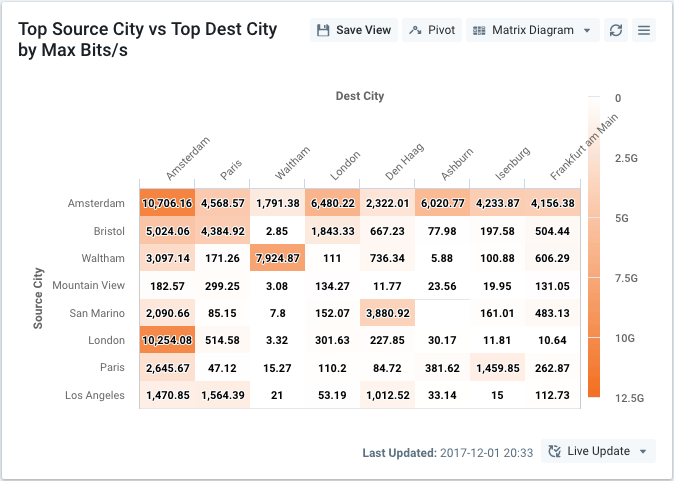This screenshot has width=674, height=481.
Task: Click the Live Update clock icon
Action: point(555,452)
